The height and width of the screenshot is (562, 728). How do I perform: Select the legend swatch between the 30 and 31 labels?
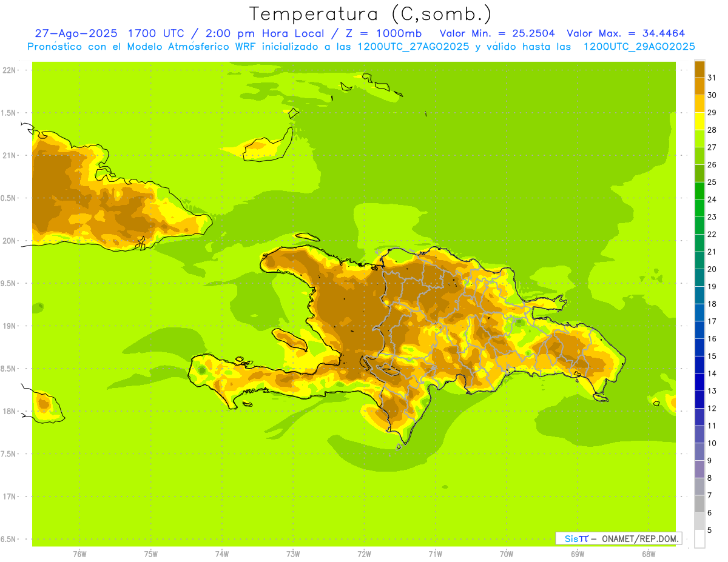699,85
